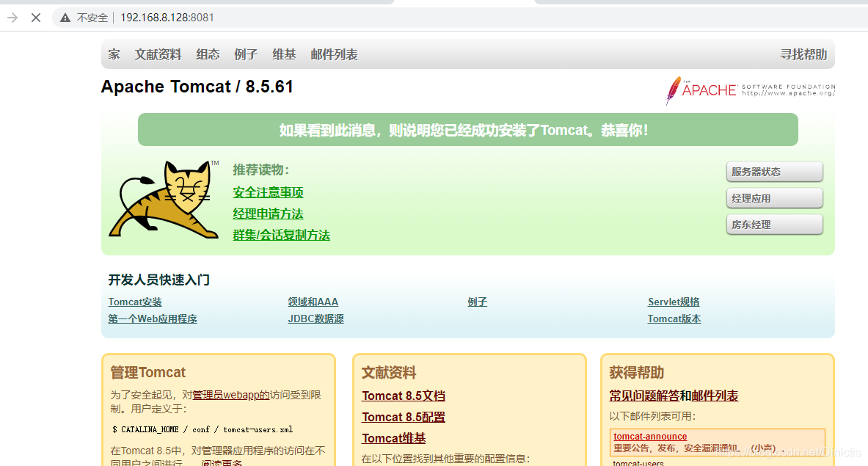This screenshot has width=868, height=466.
Task: Open the 安全注意事项 link
Action: 268,192
